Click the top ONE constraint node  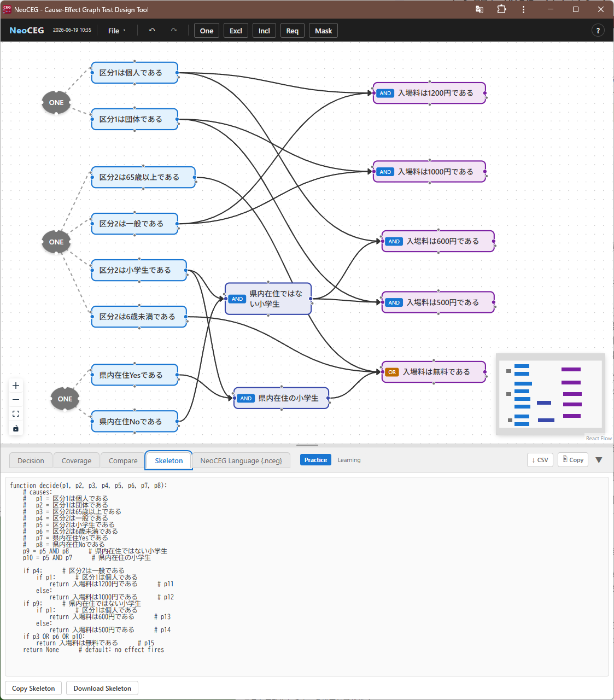click(56, 102)
